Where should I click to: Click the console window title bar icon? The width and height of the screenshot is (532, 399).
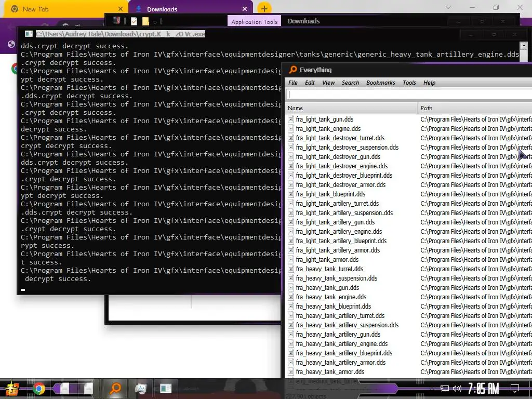pos(29,34)
